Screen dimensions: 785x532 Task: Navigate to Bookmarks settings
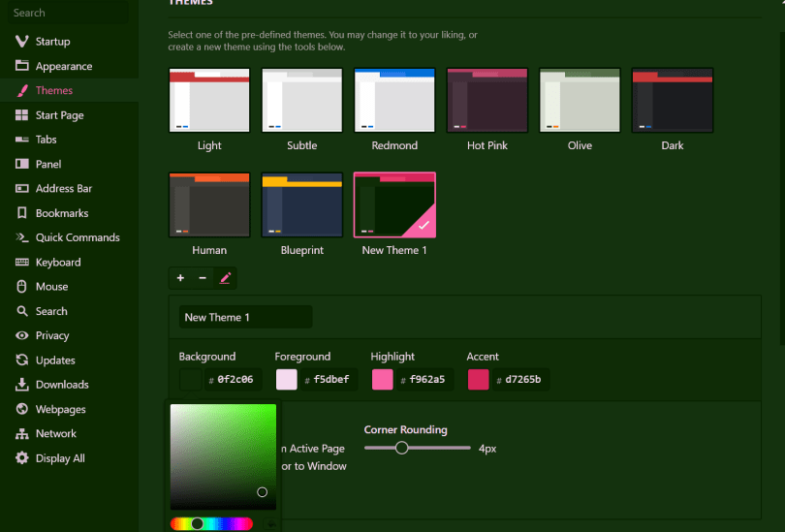tap(62, 213)
